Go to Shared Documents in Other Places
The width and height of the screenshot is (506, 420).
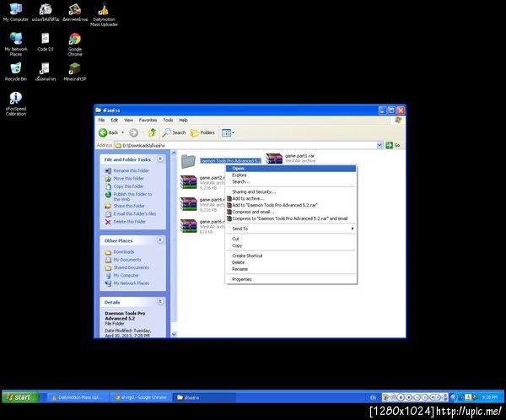pyautogui.click(x=131, y=267)
